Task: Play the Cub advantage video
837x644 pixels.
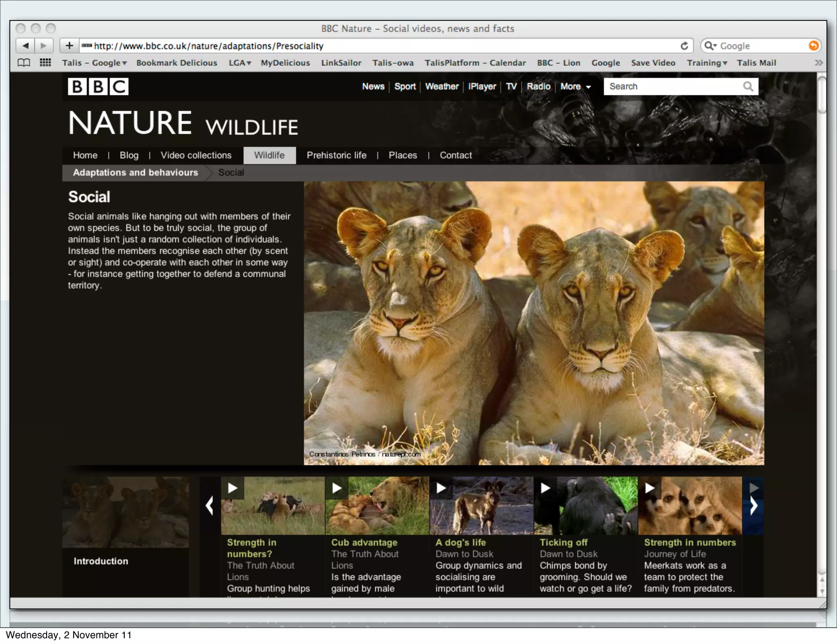Action: click(x=337, y=488)
